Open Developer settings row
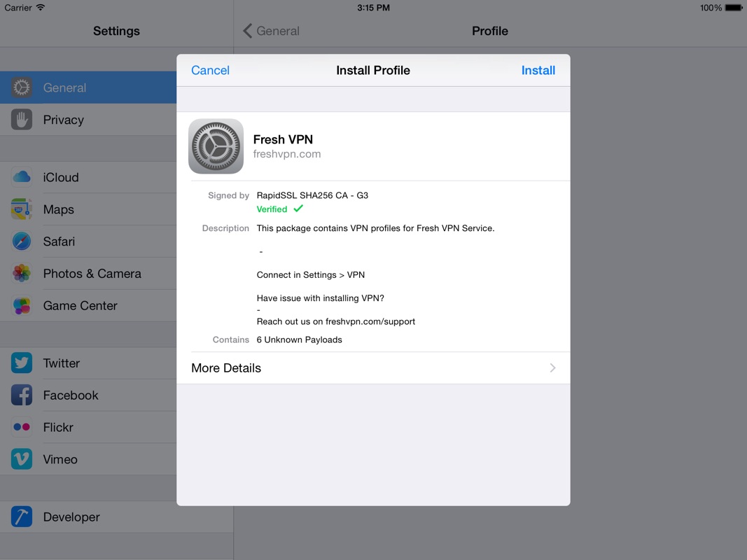 click(117, 517)
